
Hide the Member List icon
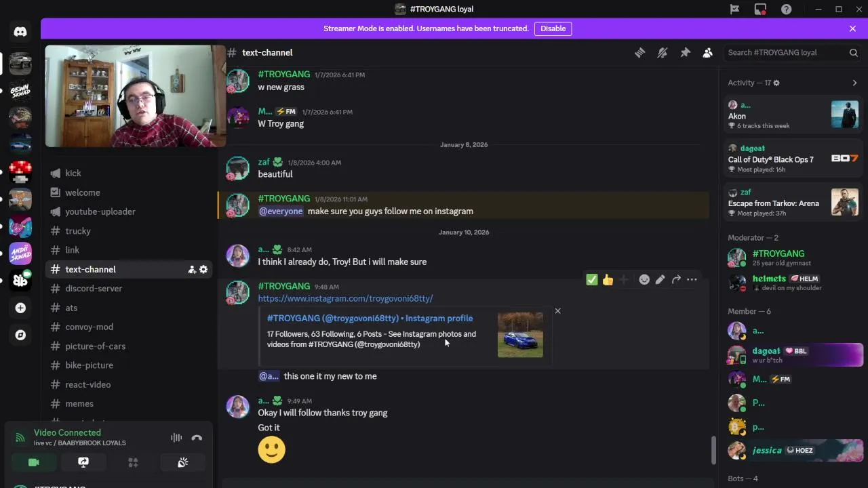(707, 53)
